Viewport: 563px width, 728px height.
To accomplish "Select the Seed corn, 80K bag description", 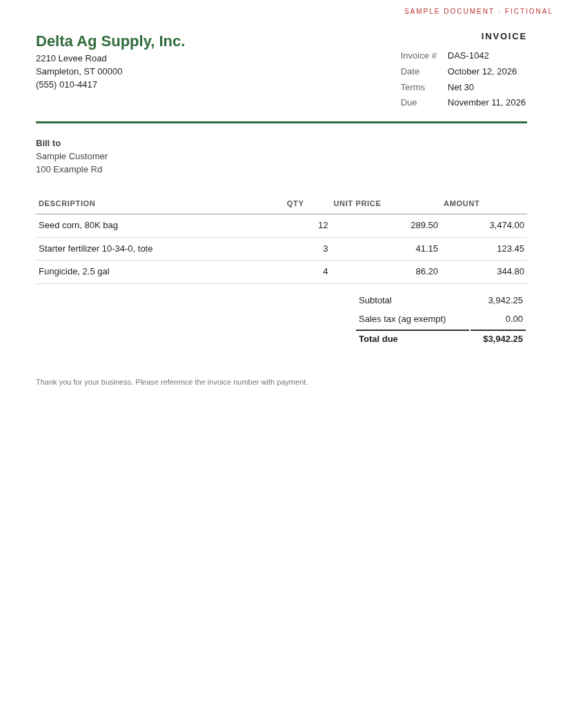I will pos(78,225).
